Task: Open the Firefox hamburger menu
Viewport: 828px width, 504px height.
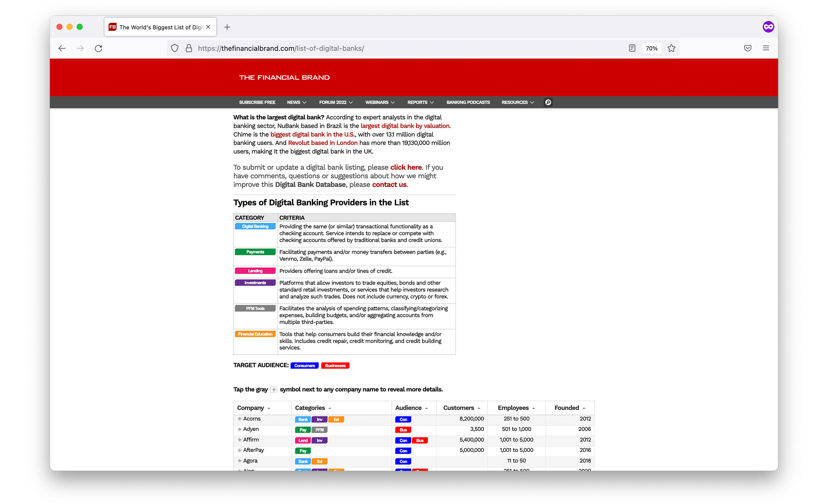Action: click(766, 48)
